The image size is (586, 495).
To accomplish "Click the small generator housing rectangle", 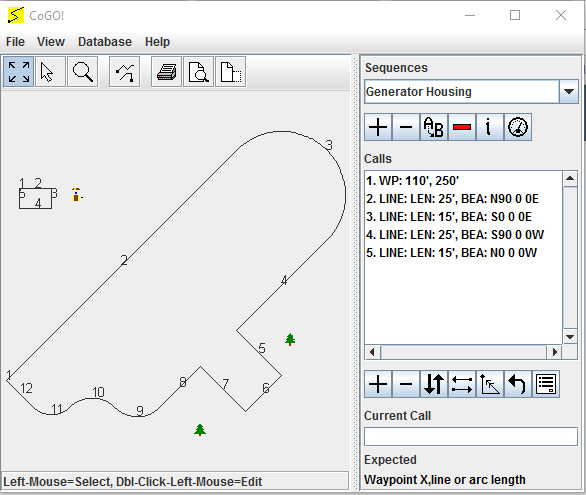I will (x=36, y=198).
